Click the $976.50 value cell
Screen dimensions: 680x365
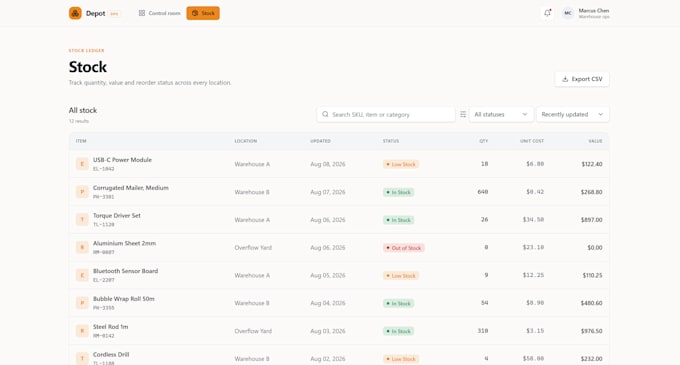coord(592,331)
